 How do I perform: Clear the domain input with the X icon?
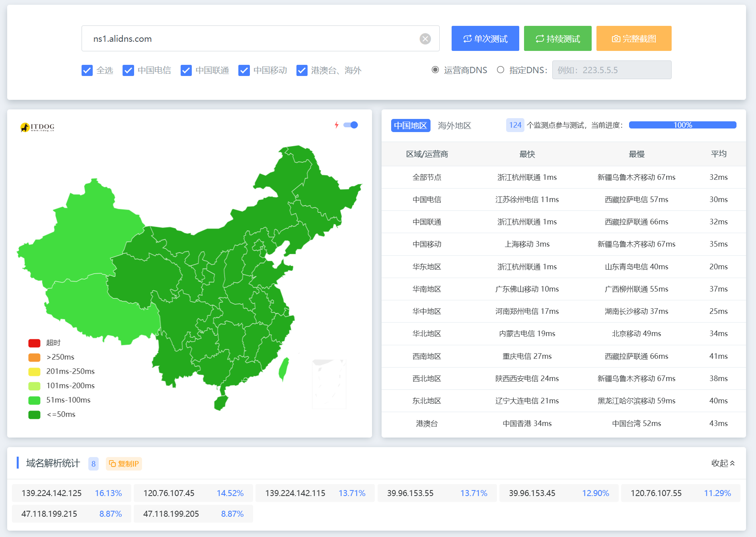tap(425, 39)
